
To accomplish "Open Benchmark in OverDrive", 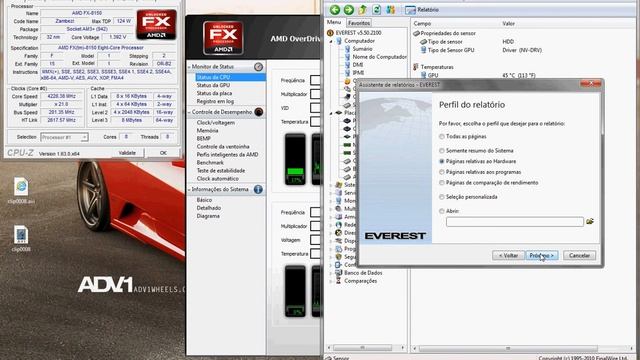I will pyautogui.click(x=210, y=162).
